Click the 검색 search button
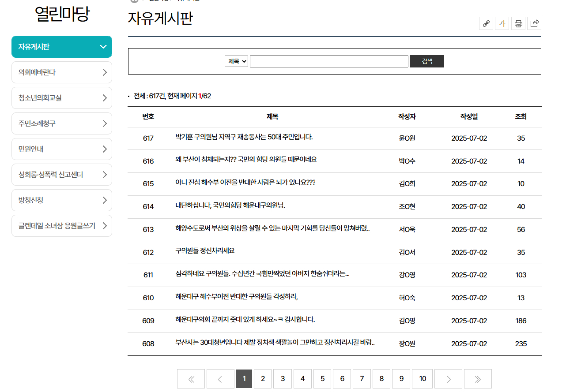The width and height of the screenshot is (566, 392). (426, 61)
